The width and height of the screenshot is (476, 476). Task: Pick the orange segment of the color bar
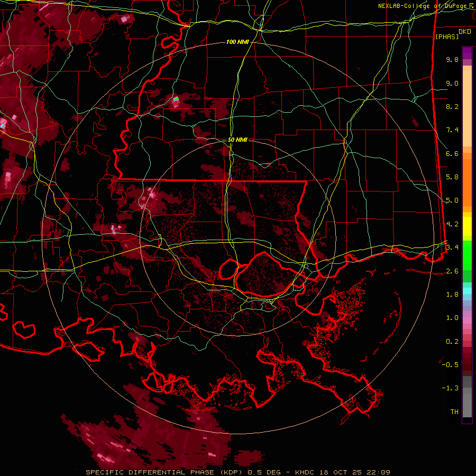click(467, 182)
